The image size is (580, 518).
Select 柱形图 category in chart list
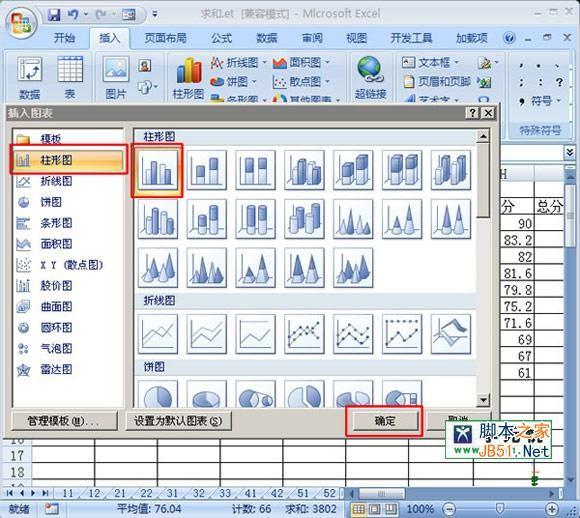tap(68, 160)
